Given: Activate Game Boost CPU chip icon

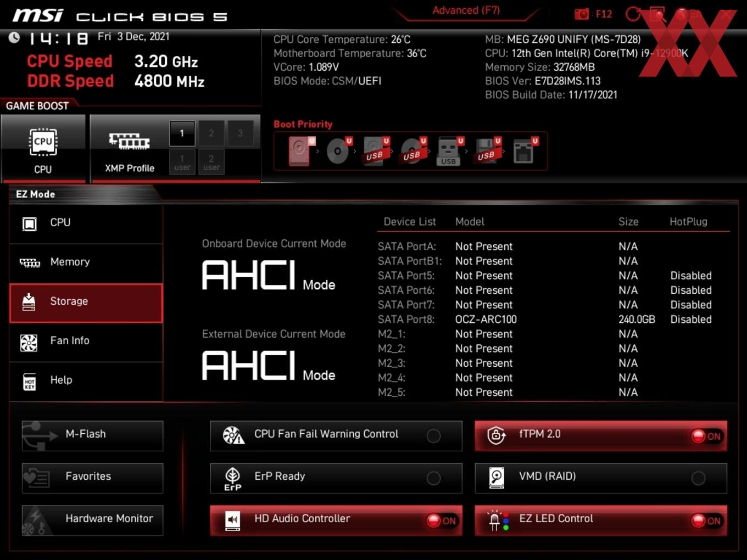Looking at the screenshot, I should [x=43, y=142].
